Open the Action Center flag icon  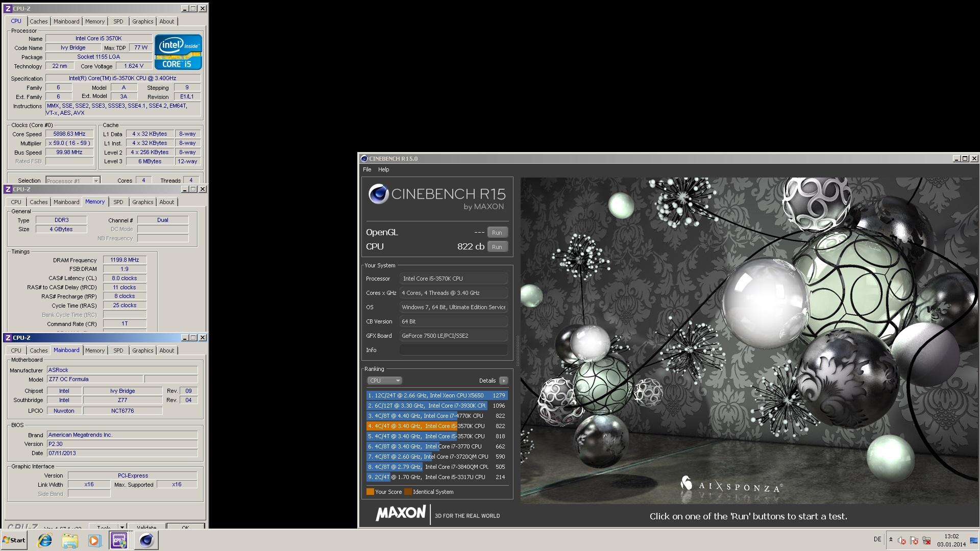click(914, 540)
